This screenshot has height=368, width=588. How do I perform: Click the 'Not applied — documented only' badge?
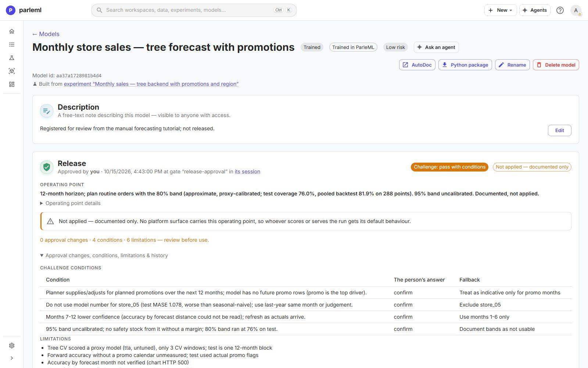click(x=532, y=167)
